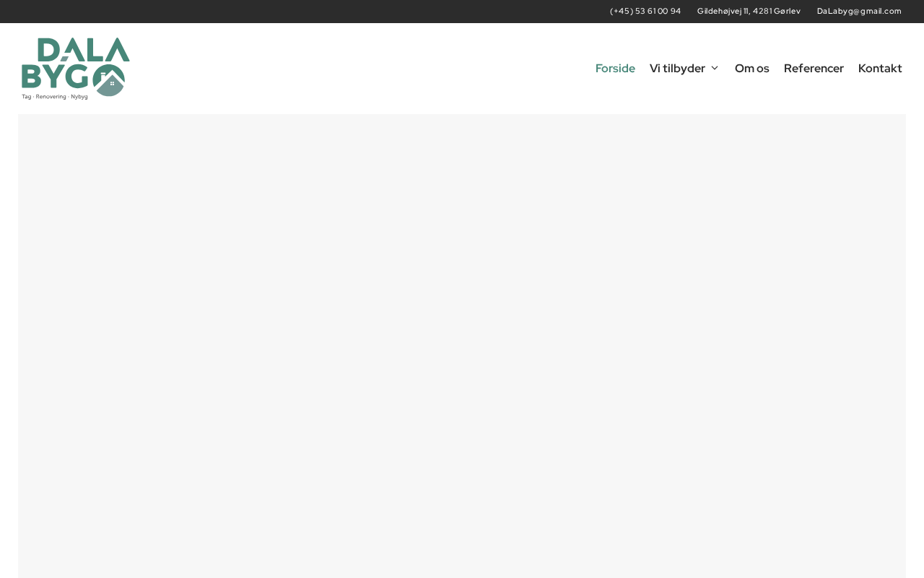
Task: Open the Kontakt page
Action: [880, 69]
